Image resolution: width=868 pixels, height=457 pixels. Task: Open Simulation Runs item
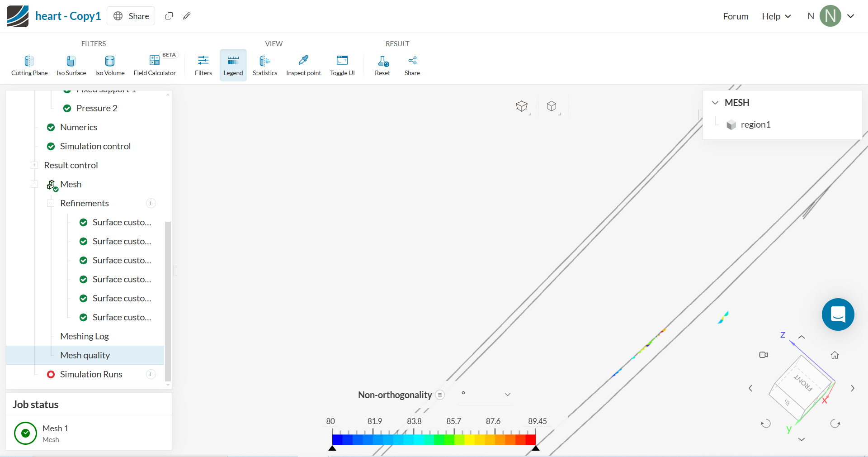tap(91, 374)
